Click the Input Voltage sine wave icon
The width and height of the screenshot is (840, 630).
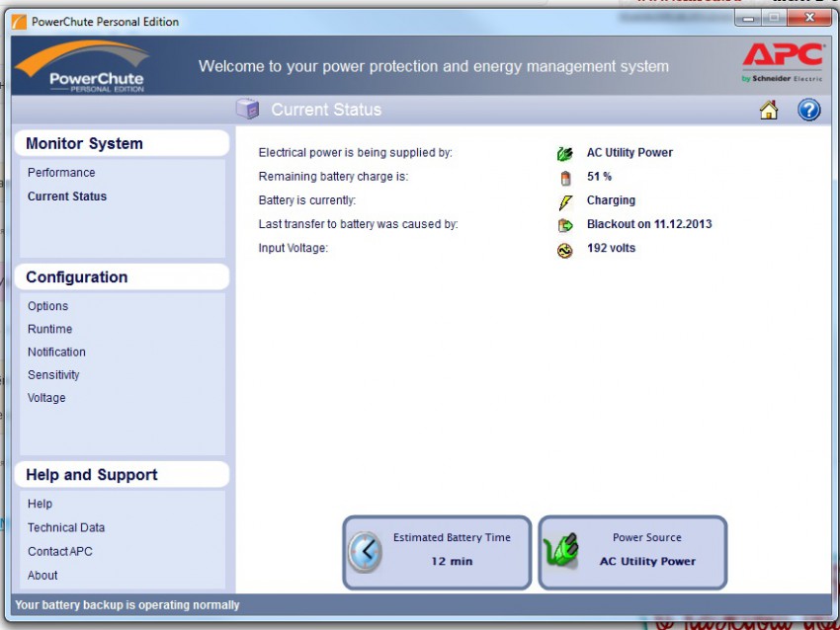pyautogui.click(x=565, y=251)
